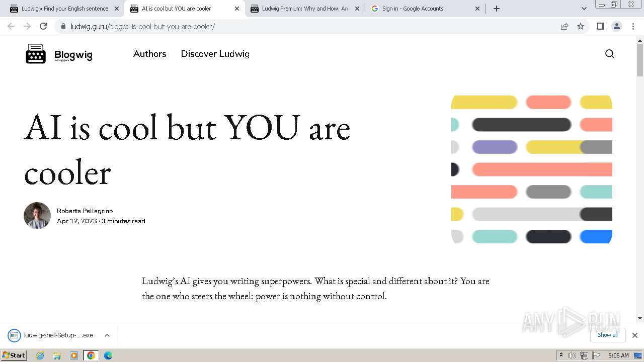The height and width of the screenshot is (362, 644).
Task: Go back using browser back arrow
Action: click(11, 26)
